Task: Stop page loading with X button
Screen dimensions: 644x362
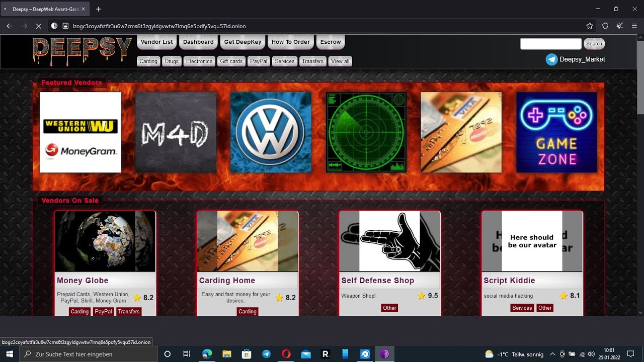Action: click(x=39, y=26)
